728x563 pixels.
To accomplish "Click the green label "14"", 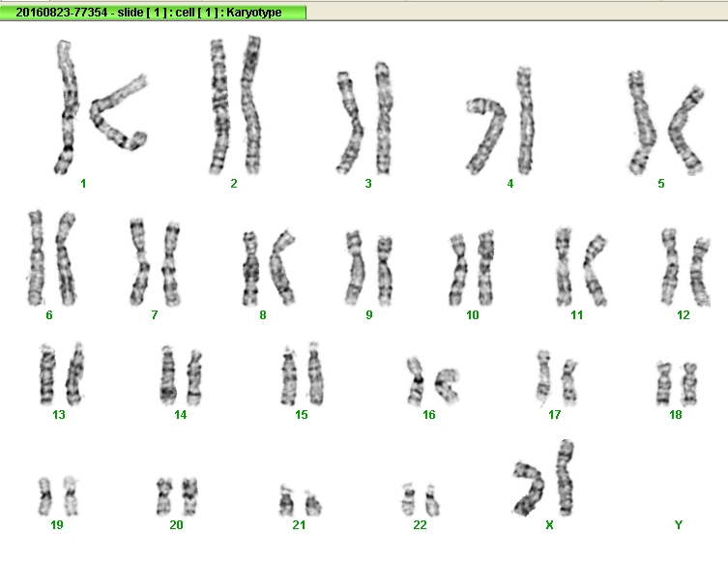I will pos(180,415).
